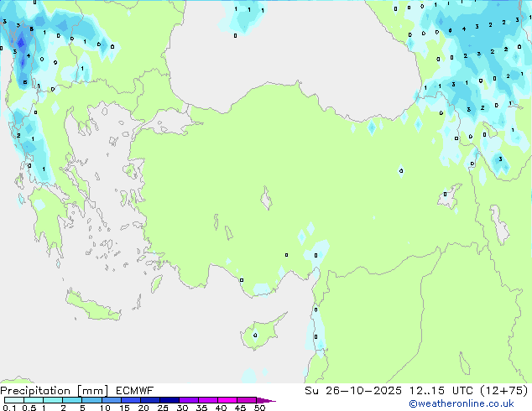Click the weatheronline.co.uk watermark link

pyautogui.click(x=472, y=404)
